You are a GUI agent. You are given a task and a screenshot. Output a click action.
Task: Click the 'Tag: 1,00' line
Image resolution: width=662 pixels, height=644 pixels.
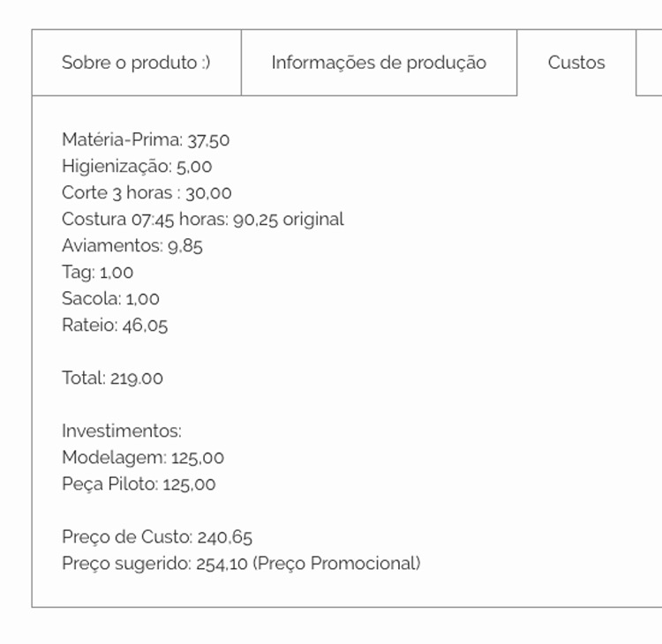[97, 272]
